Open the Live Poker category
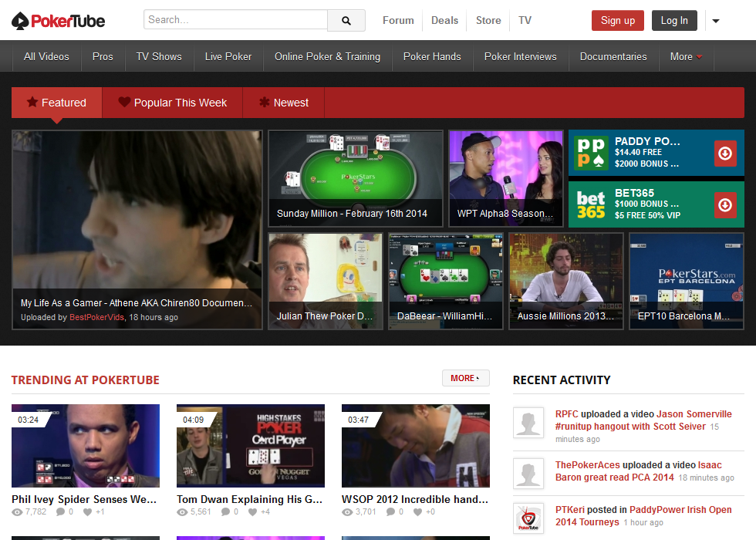The height and width of the screenshot is (540, 756). click(x=228, y=56)
